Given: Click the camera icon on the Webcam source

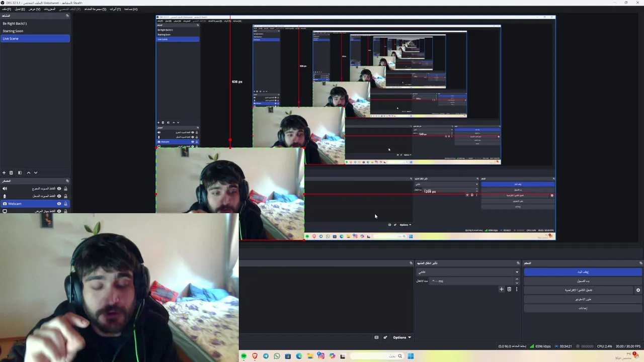Looking at the screenshot, I should (x=5, y=204).
